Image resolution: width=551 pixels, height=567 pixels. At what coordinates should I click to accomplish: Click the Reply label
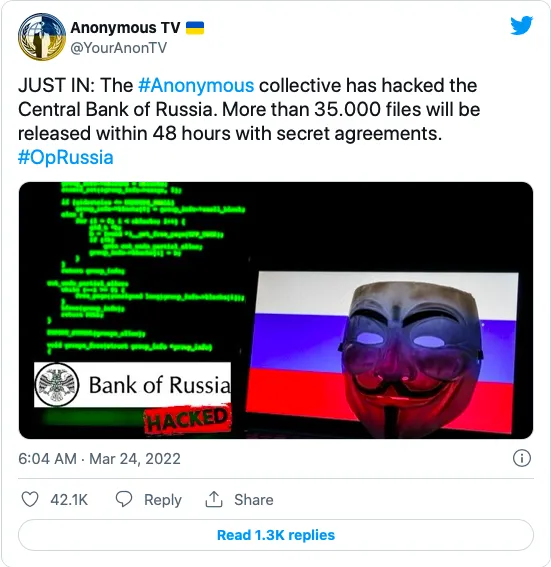coord(163,500)
